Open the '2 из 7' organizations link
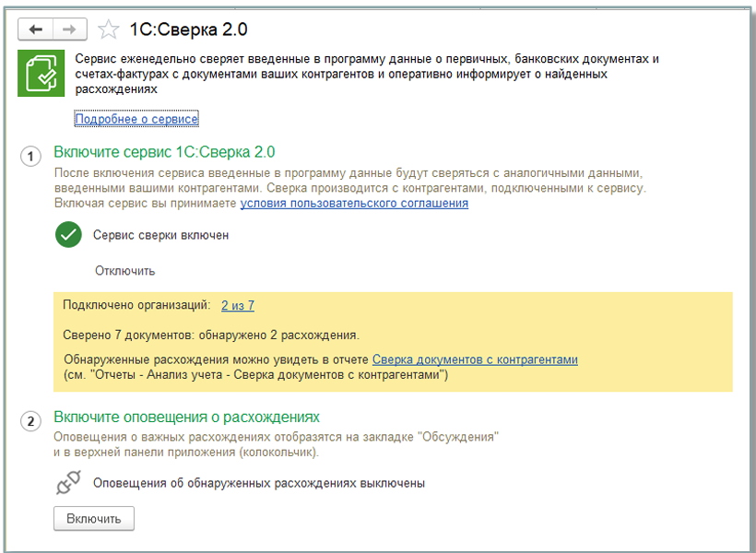Screen dimensions: 756x553 click(238, 305)
